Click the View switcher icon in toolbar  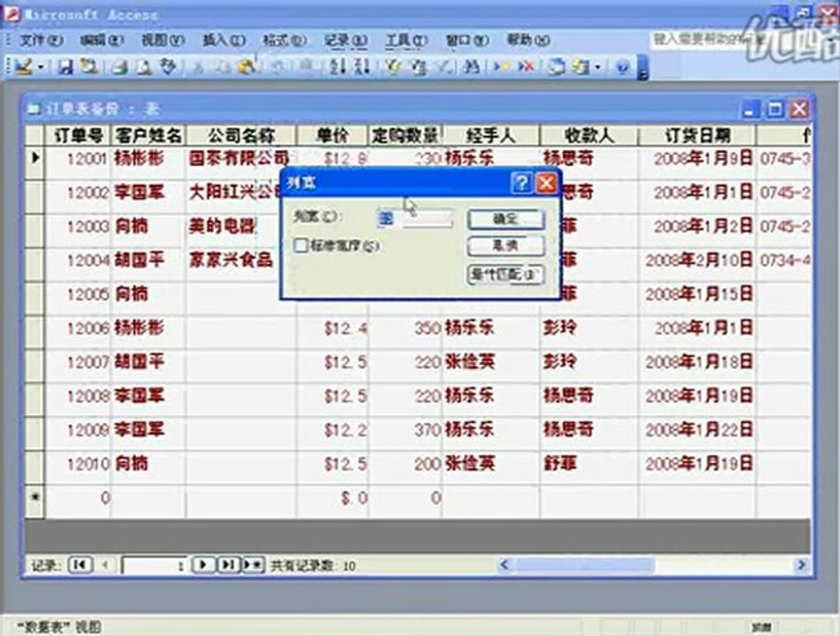click(x=22, y=66)
